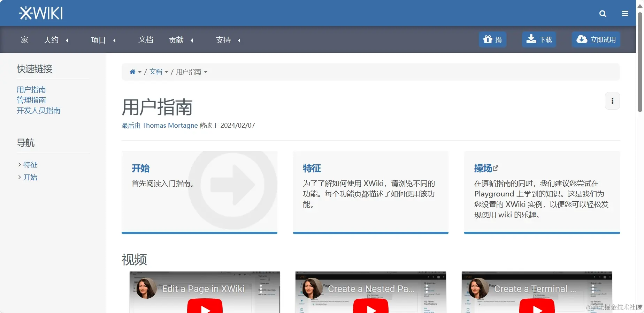Open the 操场 card heading link

point(483,169)
